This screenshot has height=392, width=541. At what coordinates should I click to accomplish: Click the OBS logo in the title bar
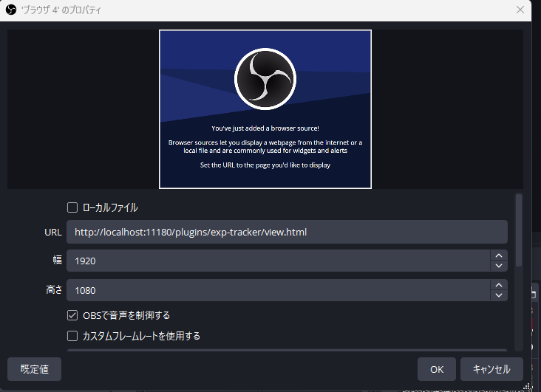click(x=11, y=10)
